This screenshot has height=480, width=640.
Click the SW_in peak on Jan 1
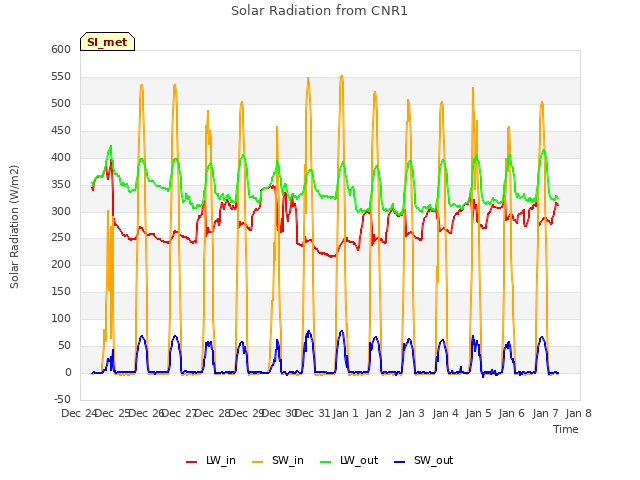(x=342, y=76)
